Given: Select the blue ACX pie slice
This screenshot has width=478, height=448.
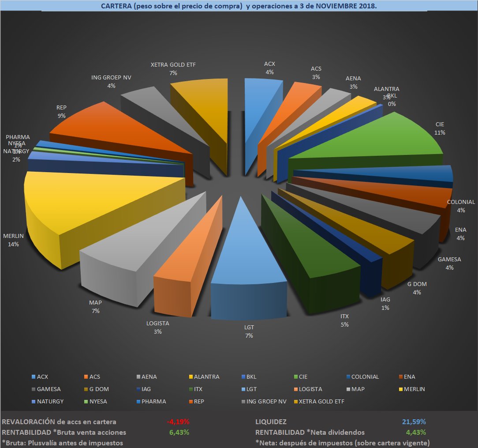Looking at the screenshot, I should pos(259,101).
